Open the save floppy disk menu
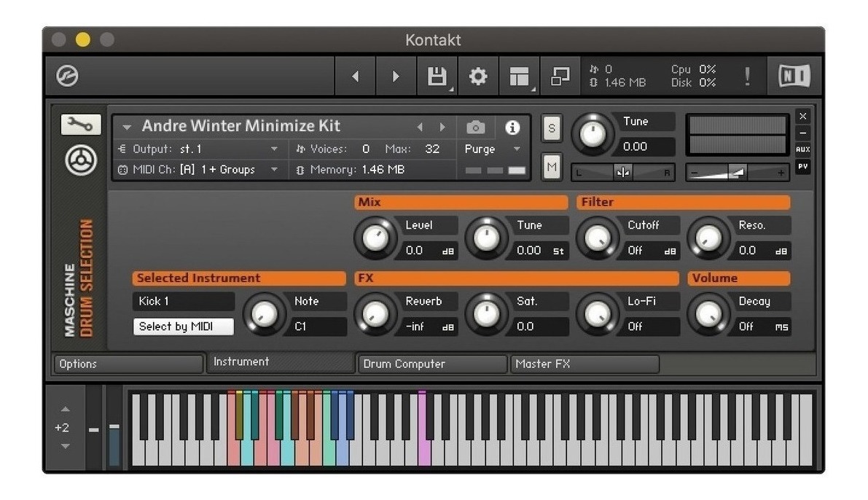 tap(437, 76)
